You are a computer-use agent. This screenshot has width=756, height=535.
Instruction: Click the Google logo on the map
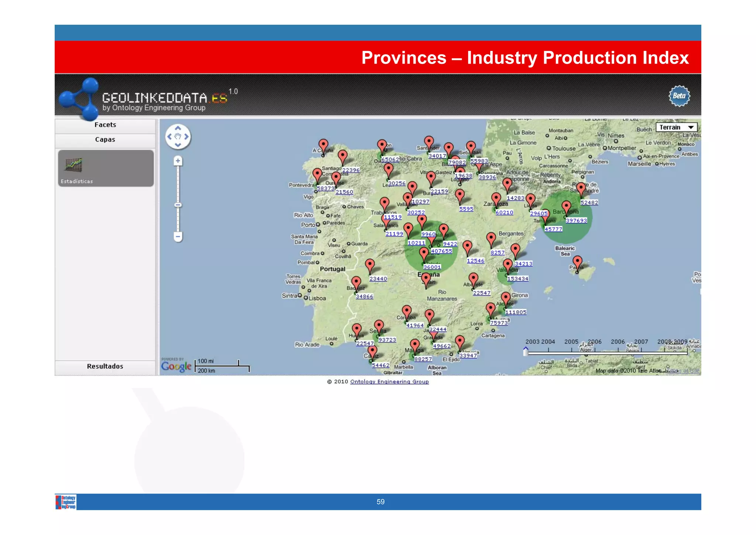(176, 366)
